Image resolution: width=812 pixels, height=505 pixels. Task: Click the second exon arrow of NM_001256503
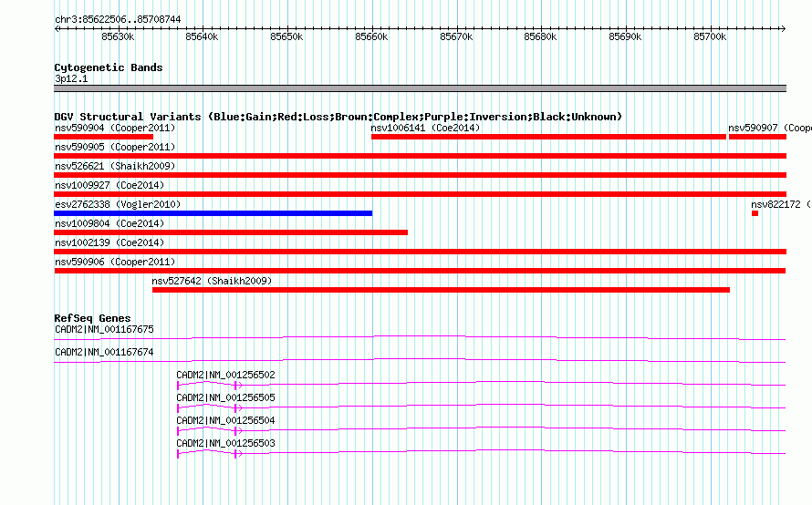click(237, 454)
